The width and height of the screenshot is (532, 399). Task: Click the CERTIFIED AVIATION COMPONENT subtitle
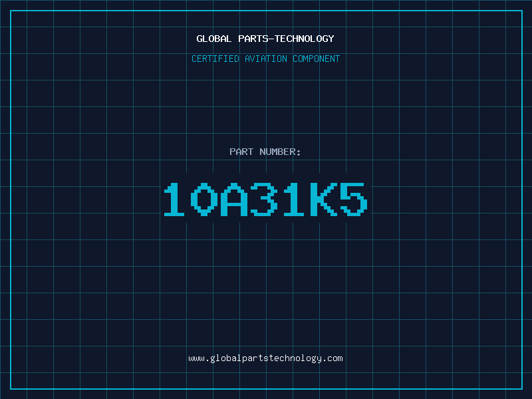265,59
